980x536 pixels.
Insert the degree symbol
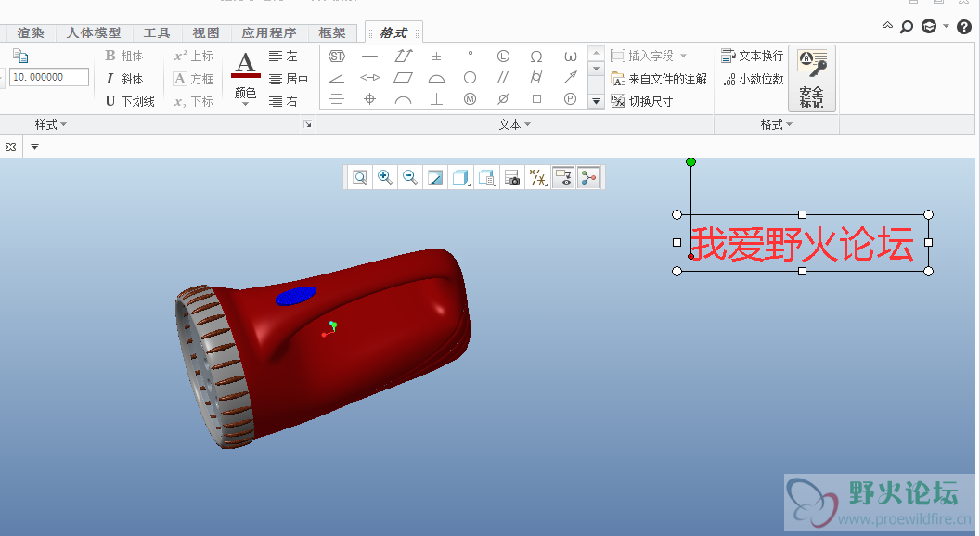470,55
